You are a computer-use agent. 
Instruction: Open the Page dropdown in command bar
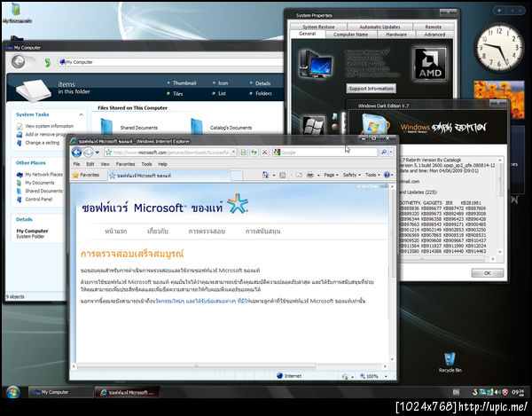click(331, 175)
